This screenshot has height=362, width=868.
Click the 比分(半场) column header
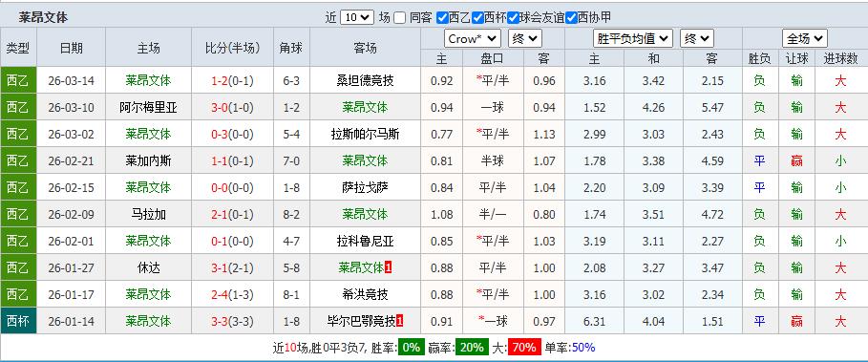point(232,48)
